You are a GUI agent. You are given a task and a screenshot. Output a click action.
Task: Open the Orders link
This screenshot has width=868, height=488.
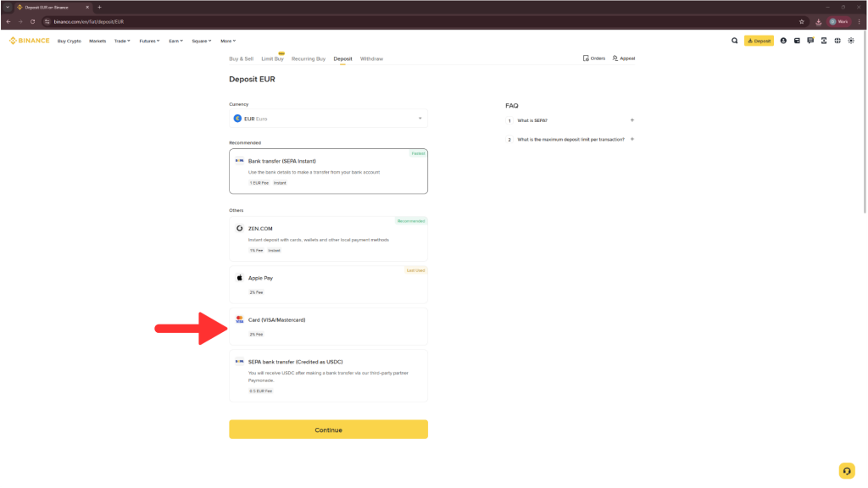(x=594, y=58)
